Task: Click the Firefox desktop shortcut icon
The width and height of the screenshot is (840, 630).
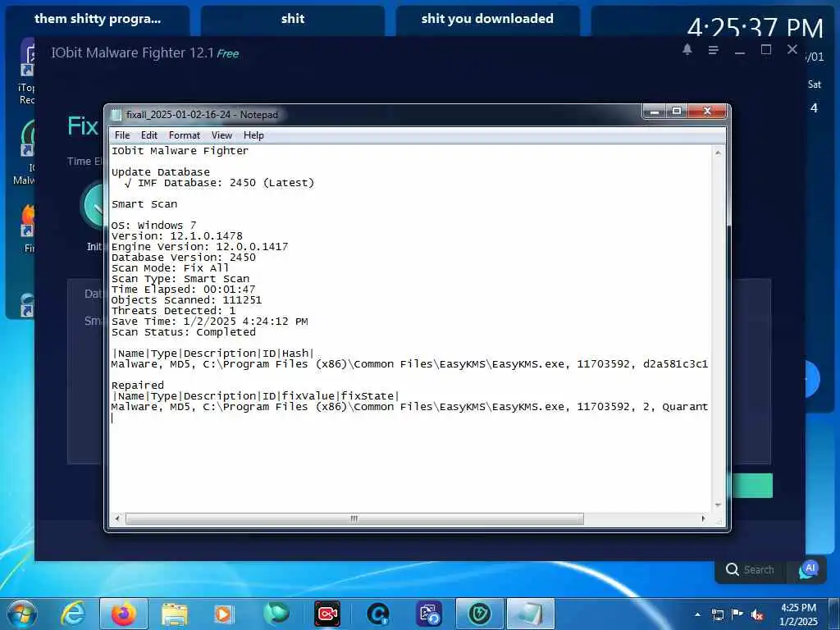Action: (x=27, y=220)
